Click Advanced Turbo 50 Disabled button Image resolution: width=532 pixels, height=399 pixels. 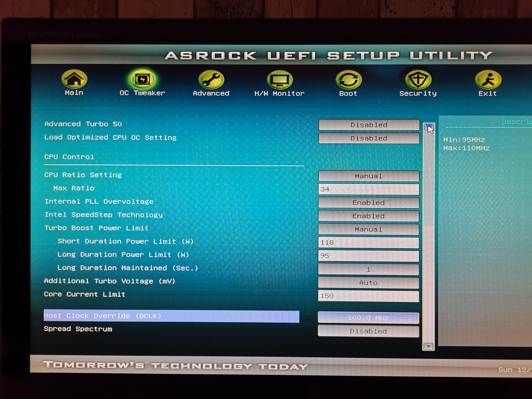369,125
